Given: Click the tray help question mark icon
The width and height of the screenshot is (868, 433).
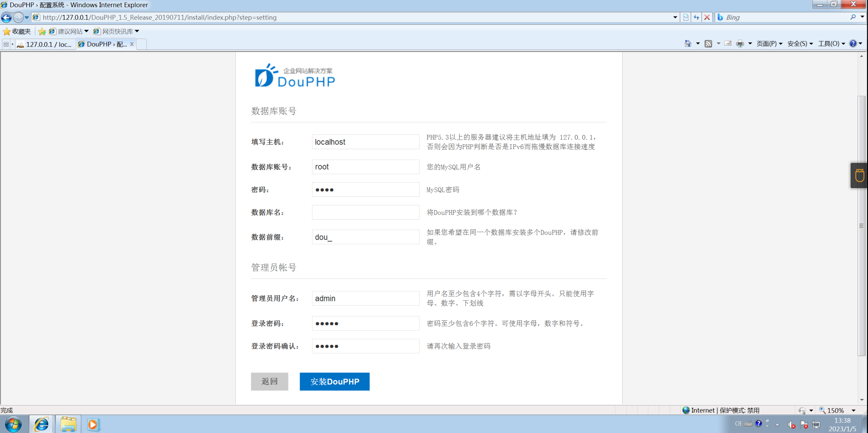Looking at the screenshot, I should (x=758, y=423).
